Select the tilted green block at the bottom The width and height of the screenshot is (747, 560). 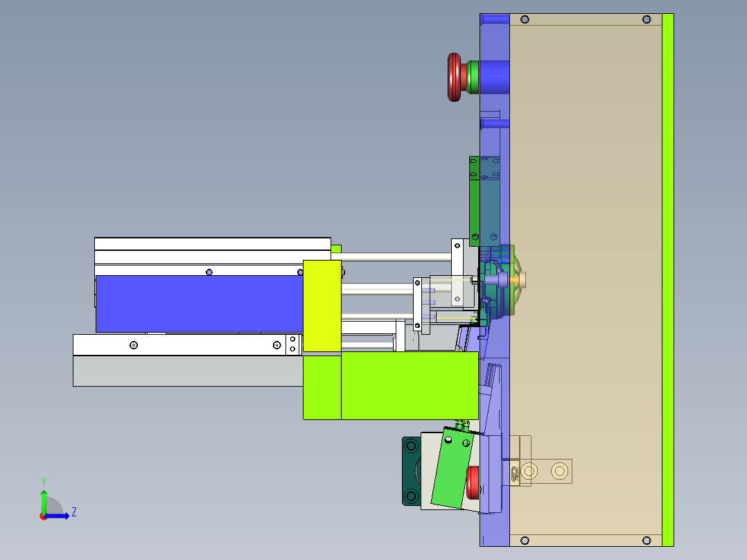click(x=451, y=468)
